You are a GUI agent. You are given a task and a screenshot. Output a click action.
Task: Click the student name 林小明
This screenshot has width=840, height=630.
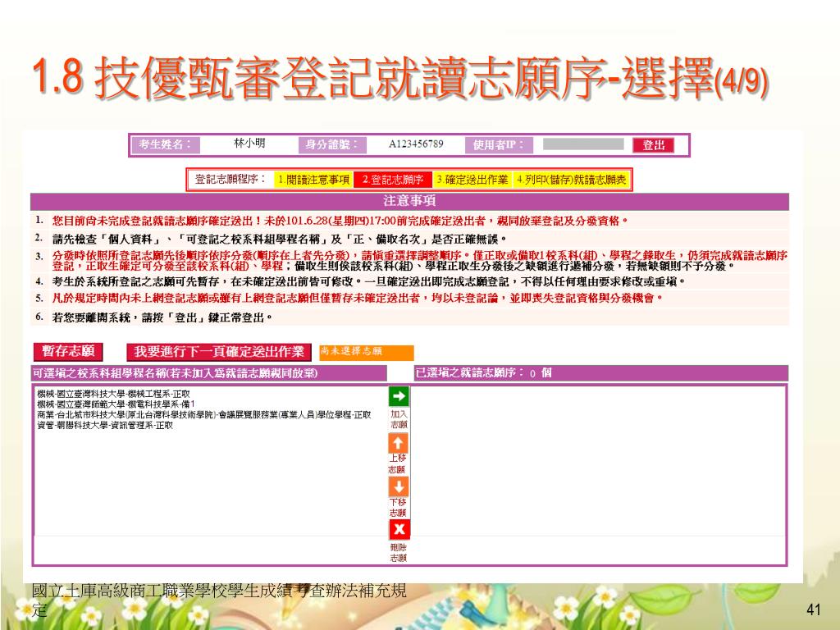pos(249,144)
